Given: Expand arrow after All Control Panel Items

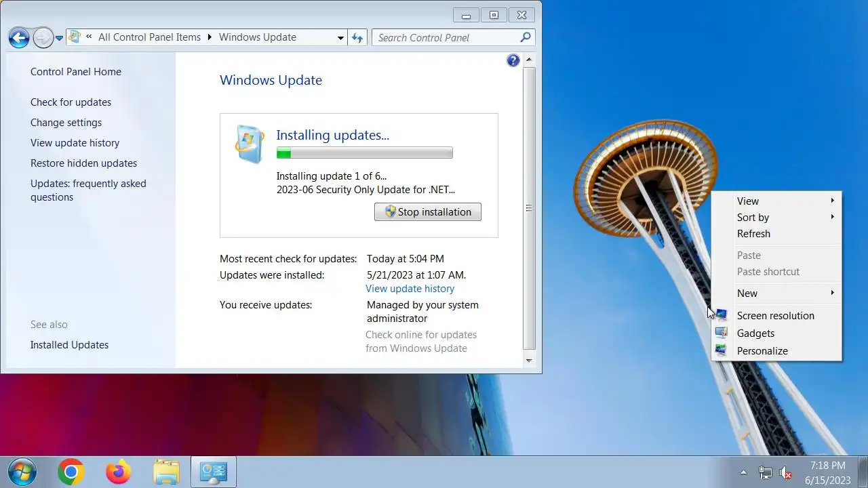Looking at the screenshot, I should 210,37.
